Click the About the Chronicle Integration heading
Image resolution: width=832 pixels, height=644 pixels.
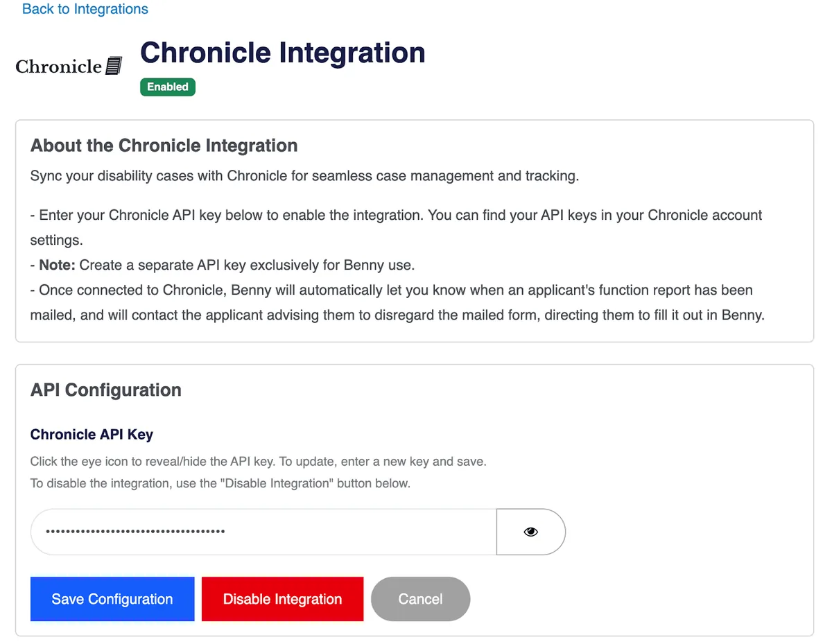click(164, 146)
